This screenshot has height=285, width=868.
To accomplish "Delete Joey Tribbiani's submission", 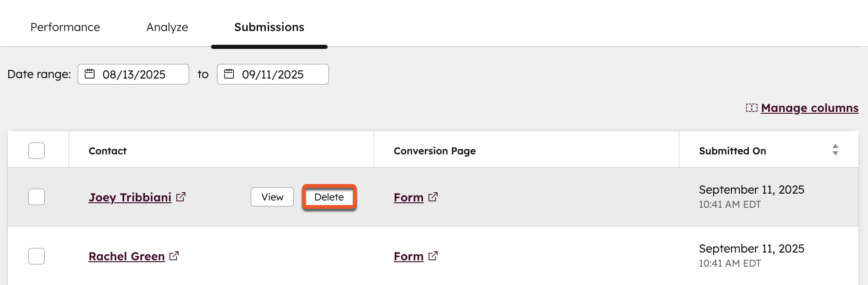I will [329, 197].
